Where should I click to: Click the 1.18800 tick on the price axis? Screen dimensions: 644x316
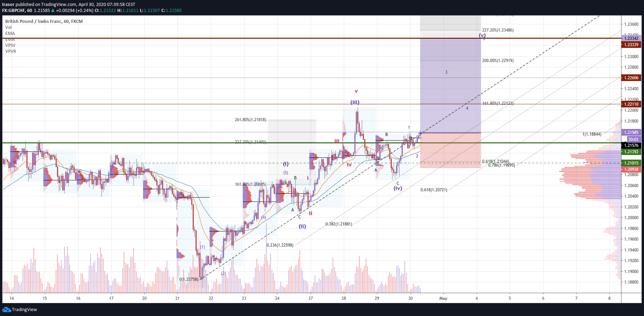point(631,282)
